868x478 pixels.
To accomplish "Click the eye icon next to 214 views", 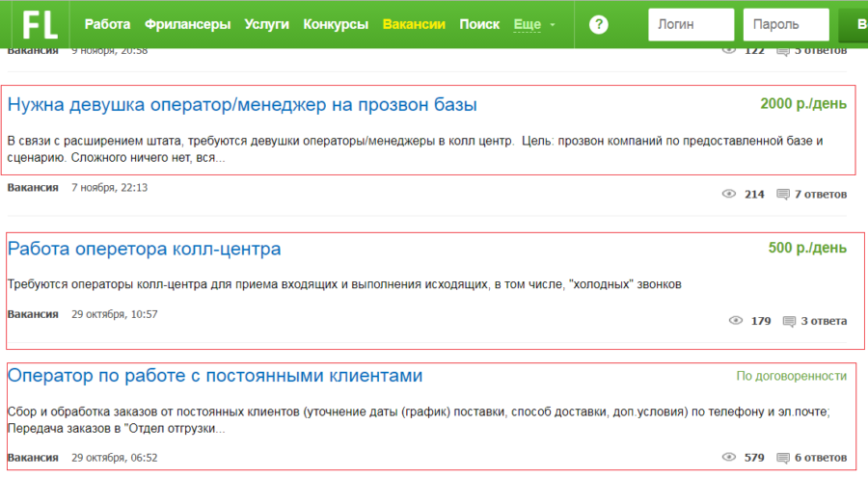I will click(x=729, y=194).
